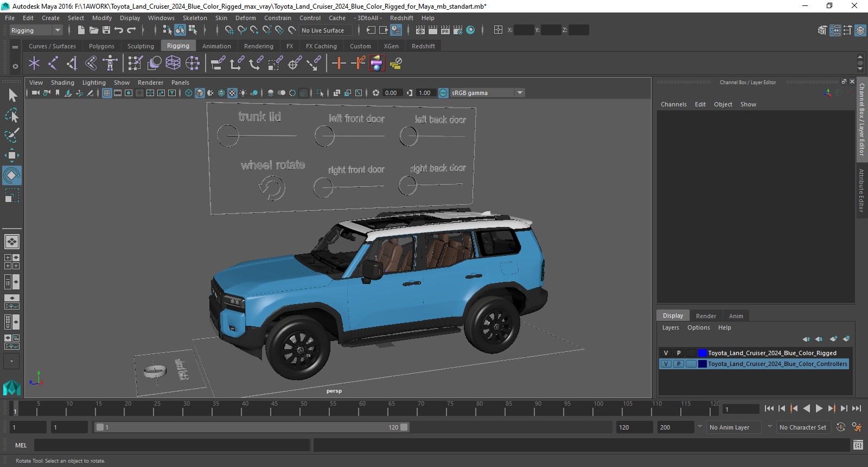Click the Redo arrow icon
The height and width of the screenshot is (467, 868).
pyautogui.click(x=131, y=30)
